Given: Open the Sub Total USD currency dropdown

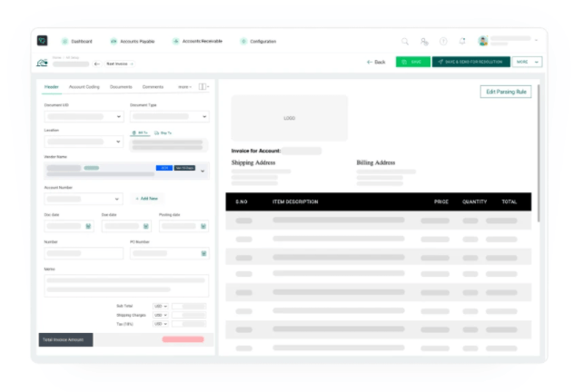Looking at the screenshot, I should point(161,306).
